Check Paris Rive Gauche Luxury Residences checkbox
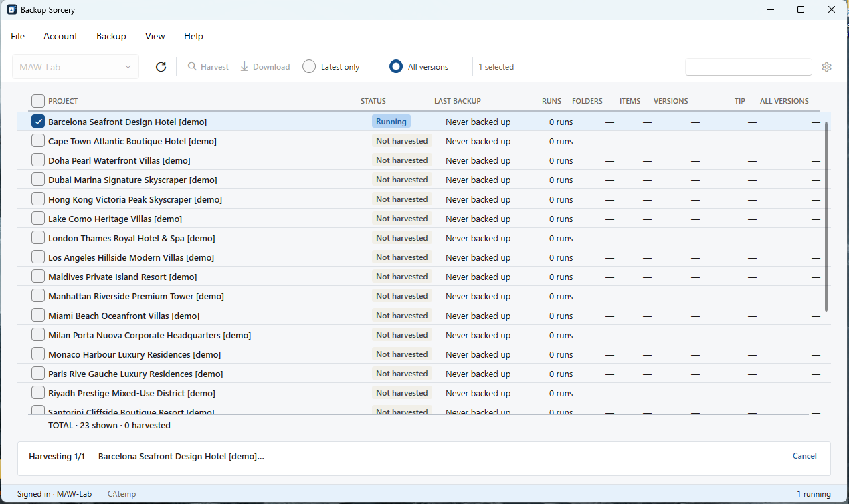The image size is (849, 504). coord(38,374)
